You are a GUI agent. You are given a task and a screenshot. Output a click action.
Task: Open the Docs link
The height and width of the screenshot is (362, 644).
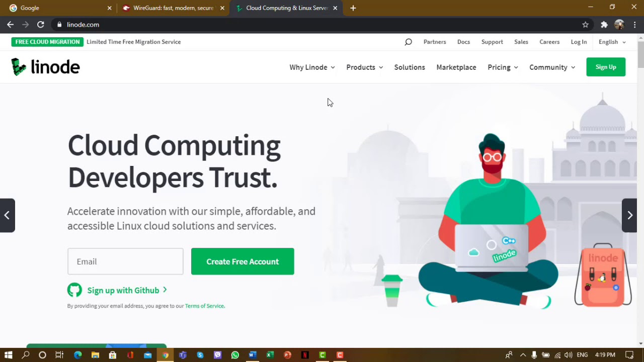tap(463, 42)
